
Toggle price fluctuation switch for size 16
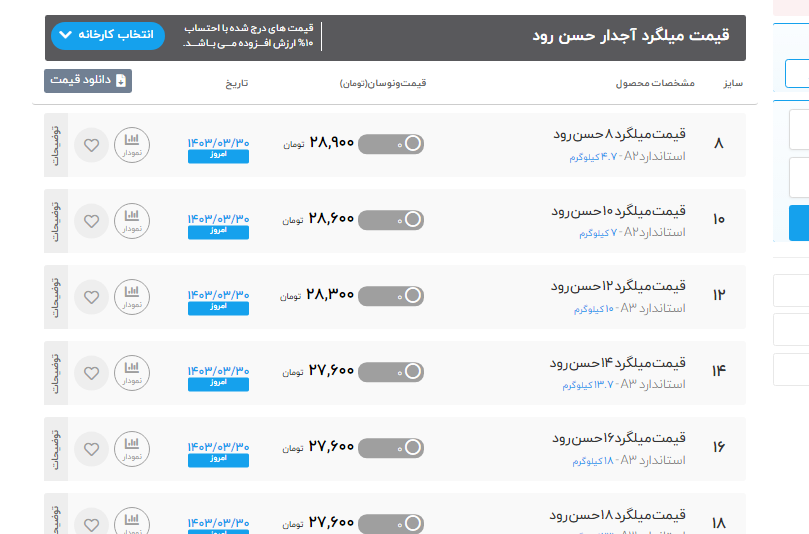391,448
